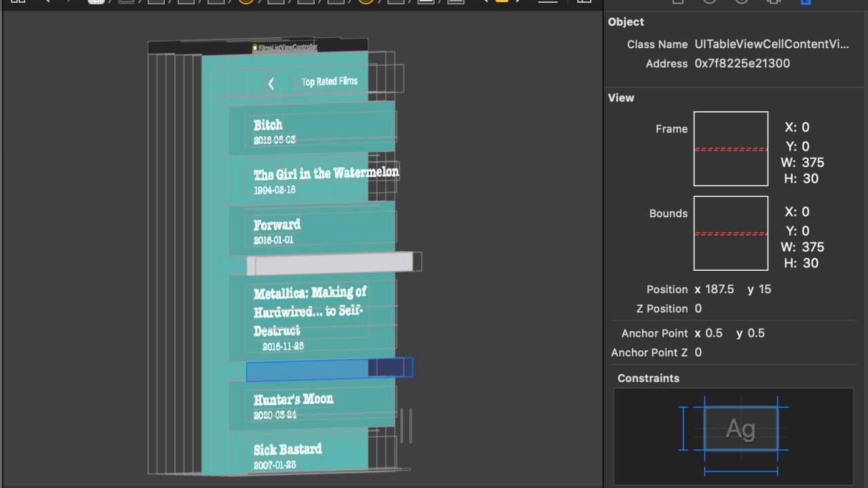Click the Object section header
868x488 pixels.
point(626,22)
